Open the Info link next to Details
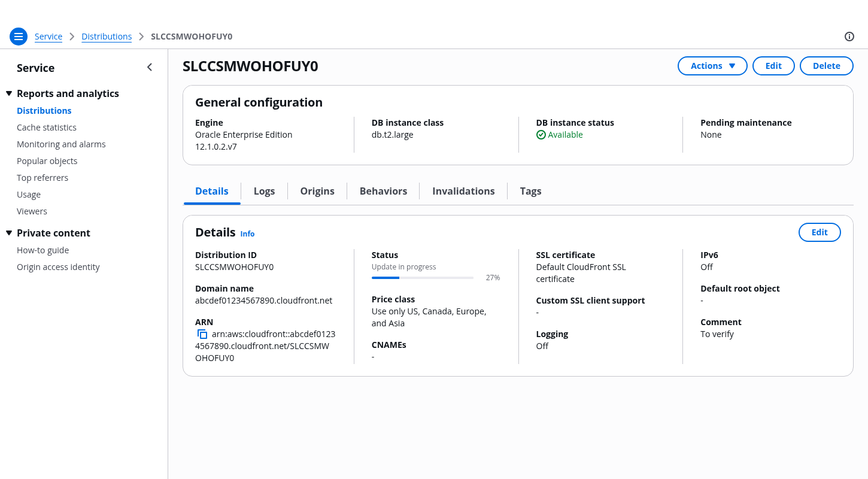The height and width of the screenshot is (479, 868). 247,234
